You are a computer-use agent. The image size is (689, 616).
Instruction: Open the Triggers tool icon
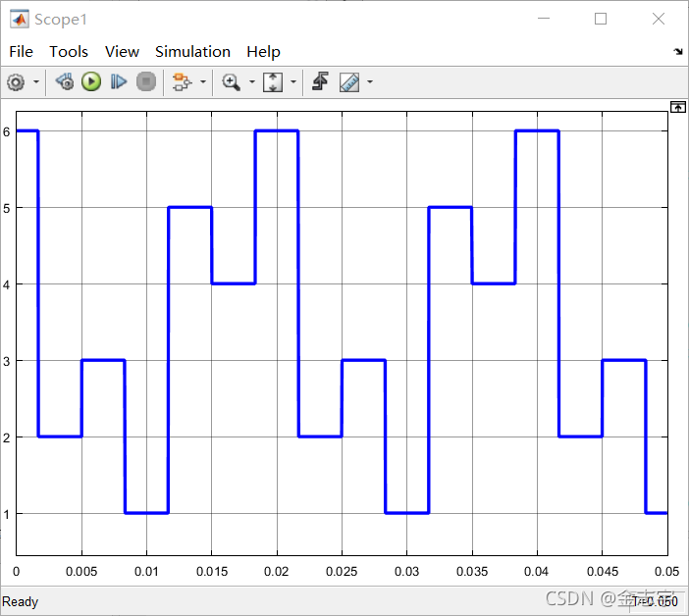click(320, 81)
